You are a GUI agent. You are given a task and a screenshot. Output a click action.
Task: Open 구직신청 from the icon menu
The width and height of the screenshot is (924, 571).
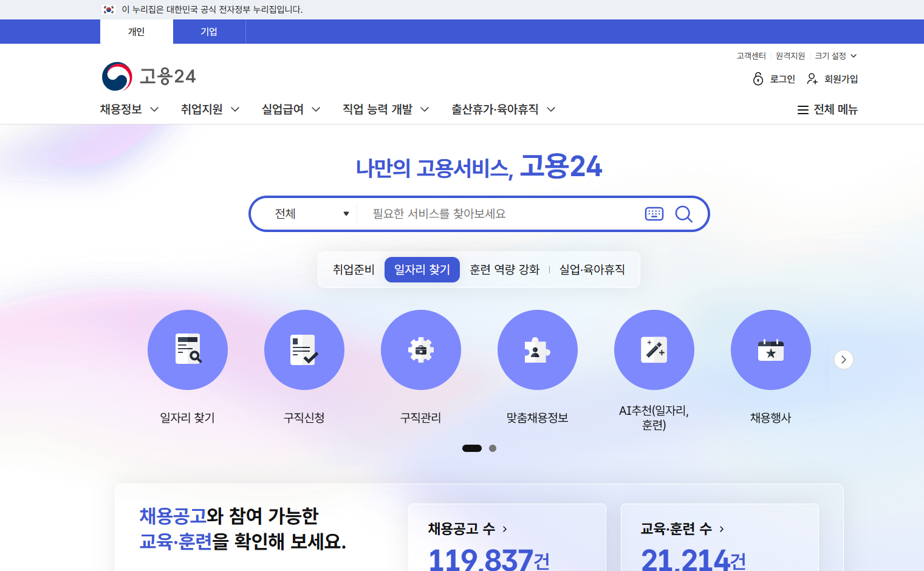[x=304, y=350]
